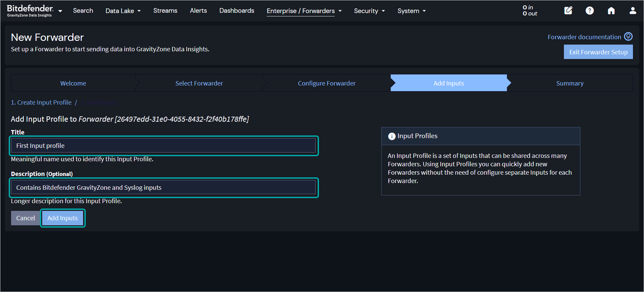Click the Input Profiles info icon
The width and height of the screenshot is (644, 292).
click(x=392, y=136)
